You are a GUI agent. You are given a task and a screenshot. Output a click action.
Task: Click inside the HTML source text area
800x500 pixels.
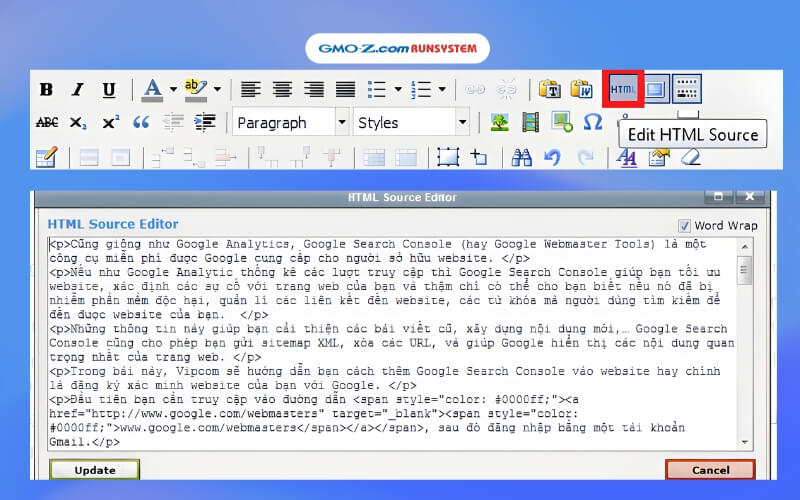click(x=390, y=340)
